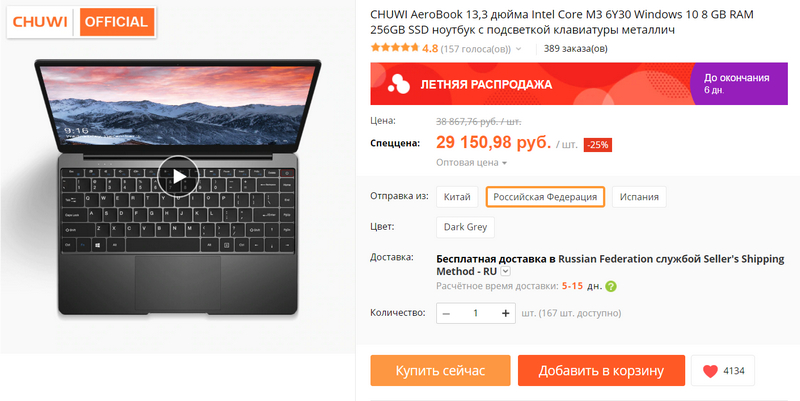Viewport: 800px width, 401px height.
Task: Open the 389 заказа(ов) orders link
Action: click(576, 49)
